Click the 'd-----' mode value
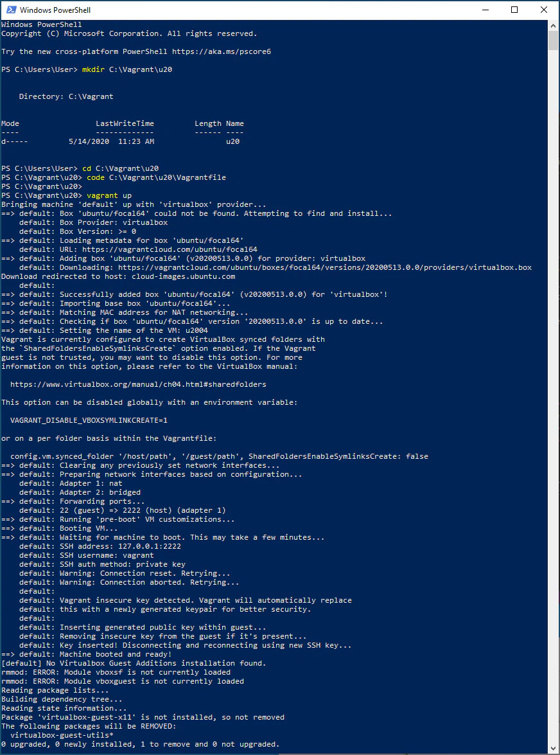The width and height of the screenshot is (560, 755). click(14, 141)
